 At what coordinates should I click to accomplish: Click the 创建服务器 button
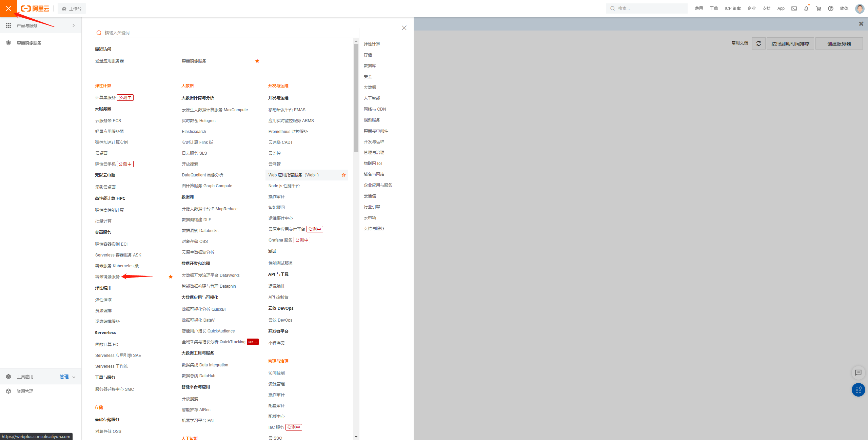pyautogui.click(x=839, y=43)
